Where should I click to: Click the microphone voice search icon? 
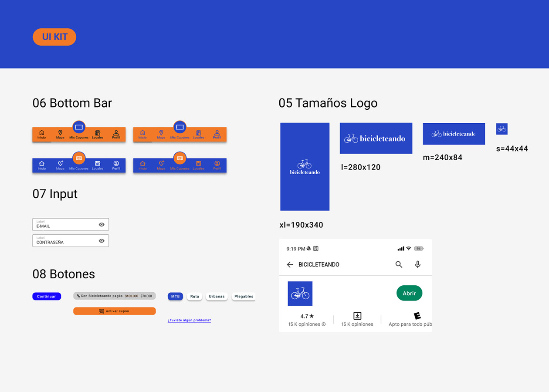(417, 264)
